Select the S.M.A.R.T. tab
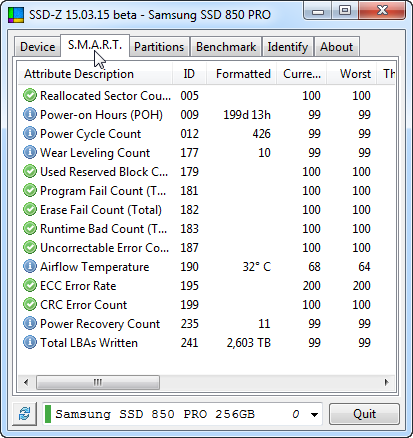413x438 pixels. coord(95,45)
